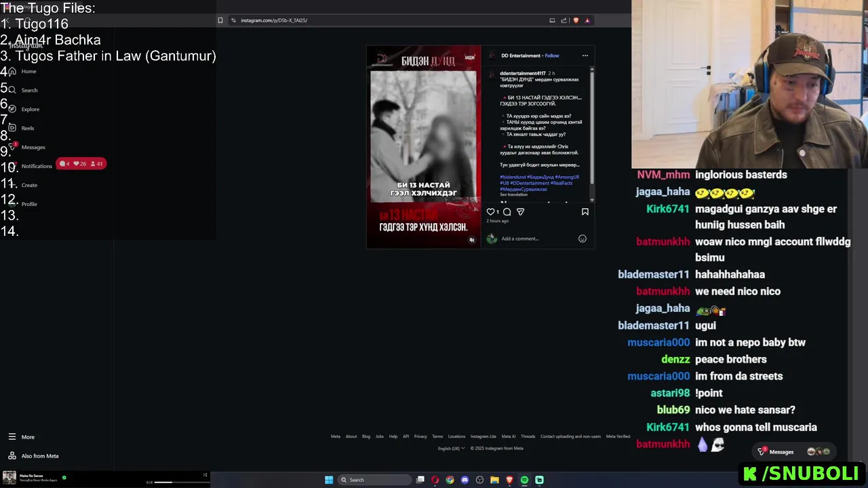The width and height of the screenshot is (868, 488).
Task: Open Also from Meta menu
Action: pyautogui.click(x=33, y=456)
